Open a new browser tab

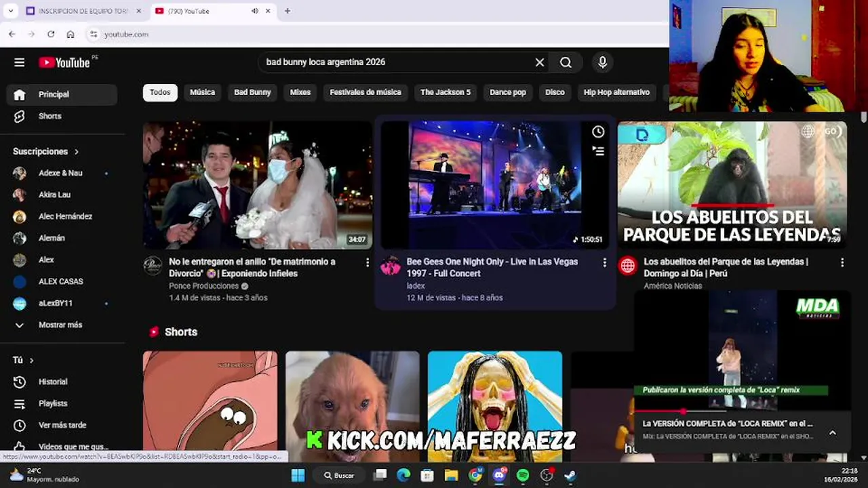pyautogui.click(x=288, y=11)
